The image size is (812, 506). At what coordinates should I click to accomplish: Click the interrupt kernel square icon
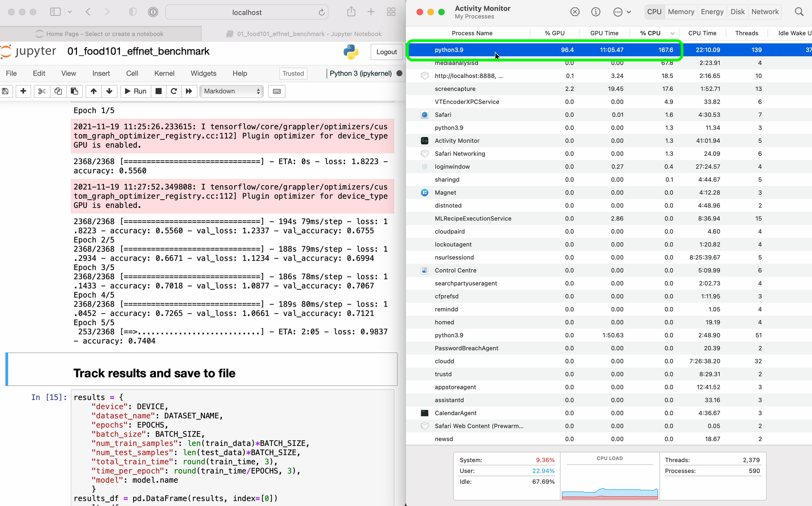pos(158,91)
